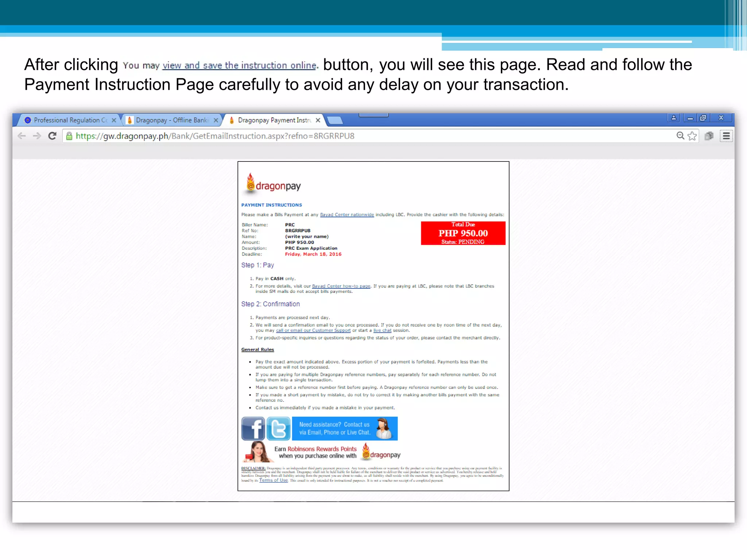Open the Terms of Use link
This screenshot has height=560, width=747.
[273, 480]
